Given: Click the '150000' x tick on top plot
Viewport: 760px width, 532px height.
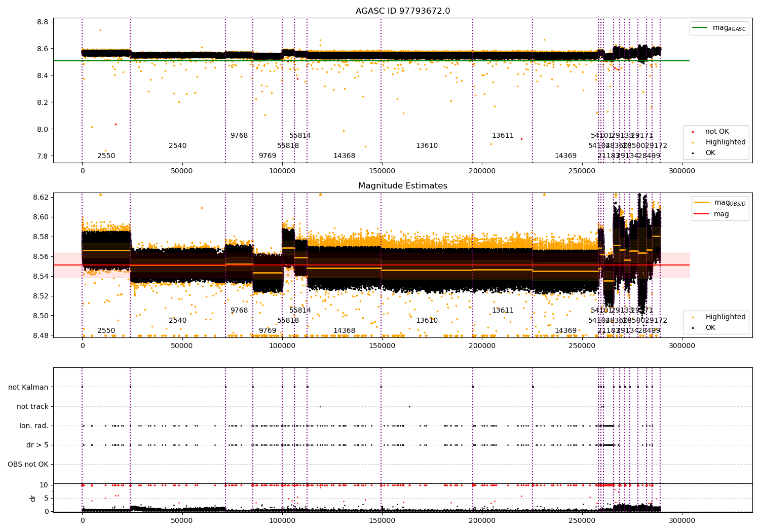Looking at the screenshot, I should point(382,171).
